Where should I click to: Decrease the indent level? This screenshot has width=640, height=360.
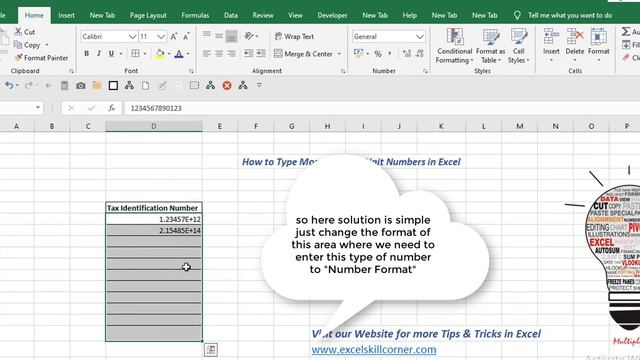248,53
